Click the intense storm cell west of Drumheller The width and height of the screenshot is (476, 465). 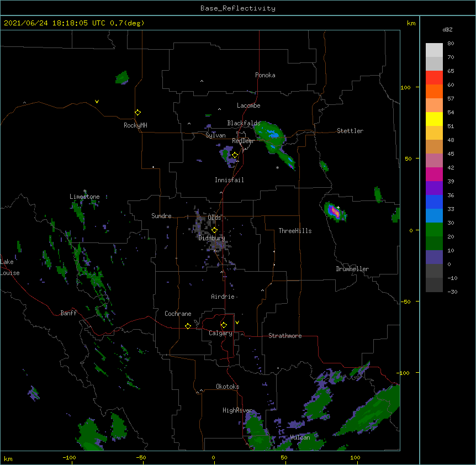[335, 212]
